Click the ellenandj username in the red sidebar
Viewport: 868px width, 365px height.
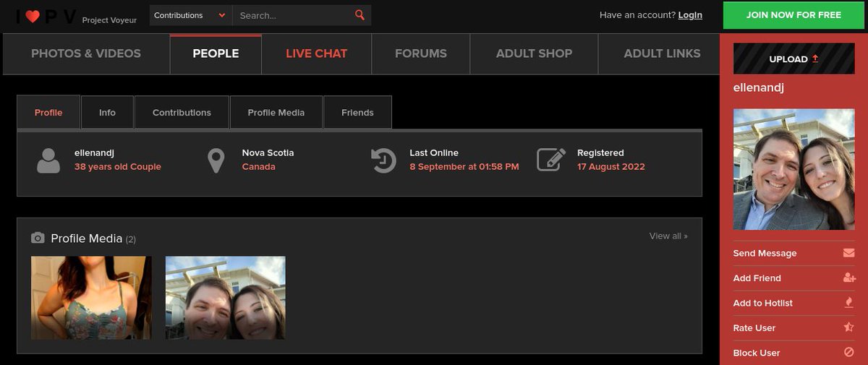coord(759,87)
